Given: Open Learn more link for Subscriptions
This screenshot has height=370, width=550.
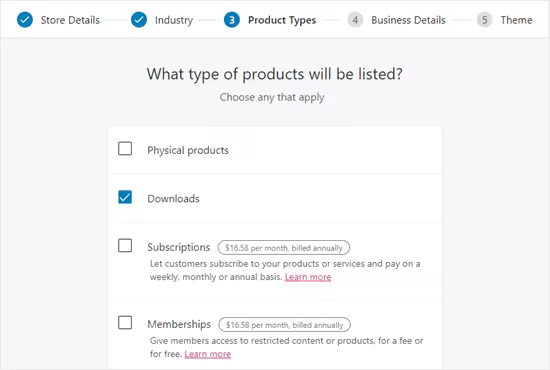Looking at the screenshot, I should (x=308, y=277).
